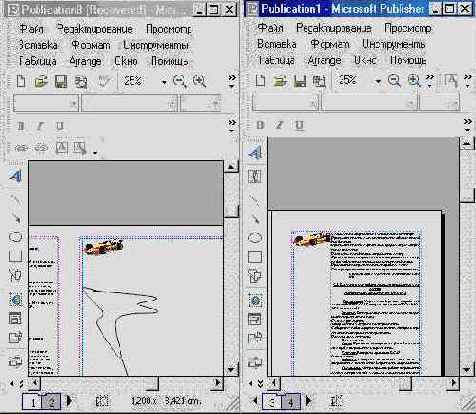This screenshot has width=476, height=414.
Task: Select the Oval tool in right window
Action: tap(255, 238)
